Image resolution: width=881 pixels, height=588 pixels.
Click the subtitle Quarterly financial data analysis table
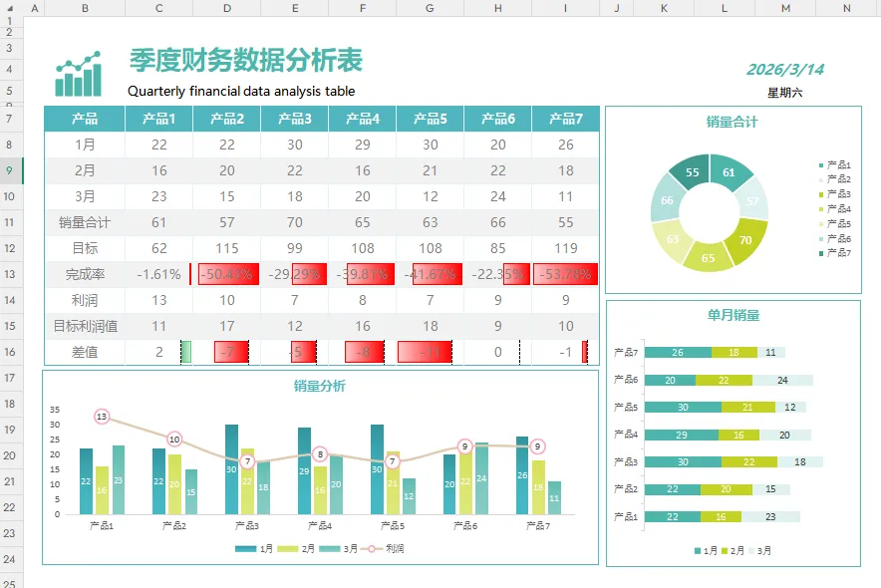point(241,91)
